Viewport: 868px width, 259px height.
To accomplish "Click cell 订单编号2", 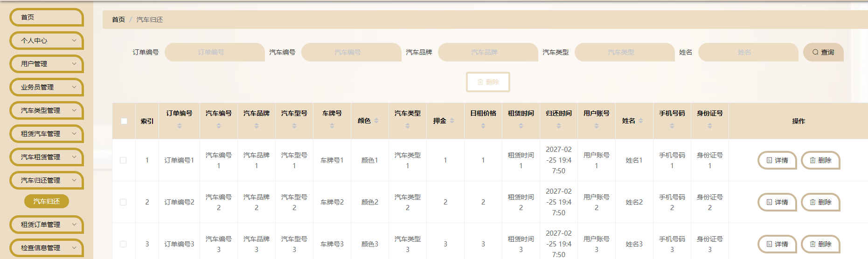I will click(179, 202).
